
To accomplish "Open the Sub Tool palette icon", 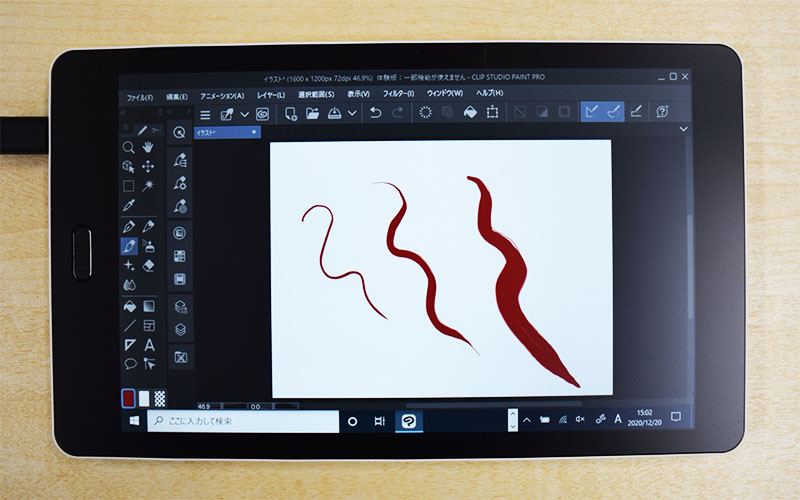I will [x=180, y=160].
